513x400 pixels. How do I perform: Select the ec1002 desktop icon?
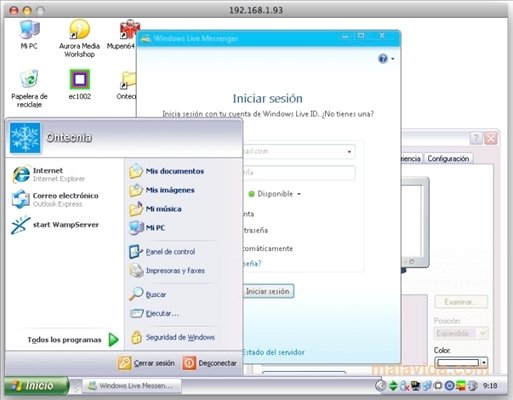coord(80,84)
